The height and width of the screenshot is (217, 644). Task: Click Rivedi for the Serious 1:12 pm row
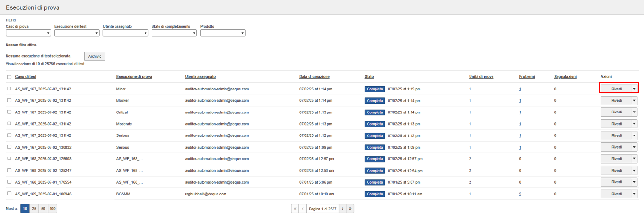(616, 135)
